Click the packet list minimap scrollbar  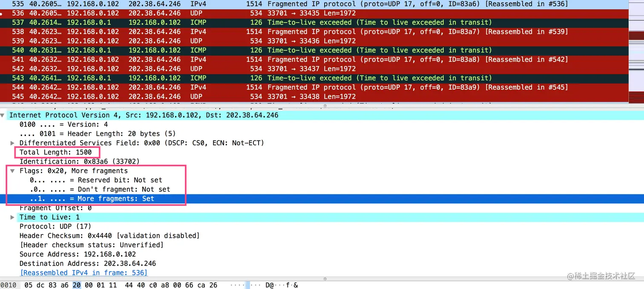(636, 51)
